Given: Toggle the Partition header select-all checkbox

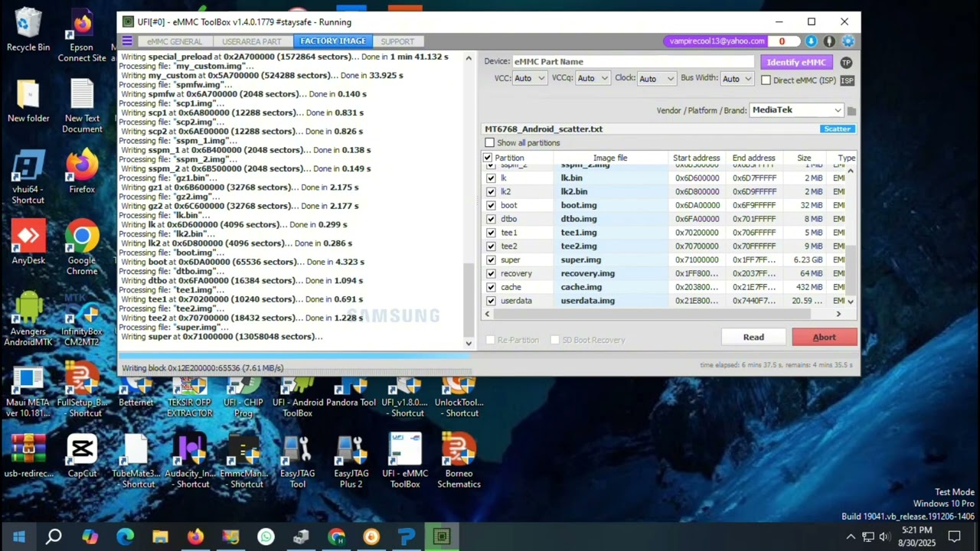Looking at the screenshot, I should pyautogui.click(x=488, y=158).
